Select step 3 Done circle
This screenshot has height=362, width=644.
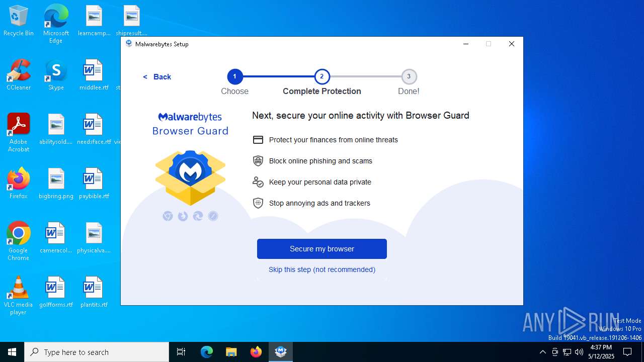pos(409,76)
